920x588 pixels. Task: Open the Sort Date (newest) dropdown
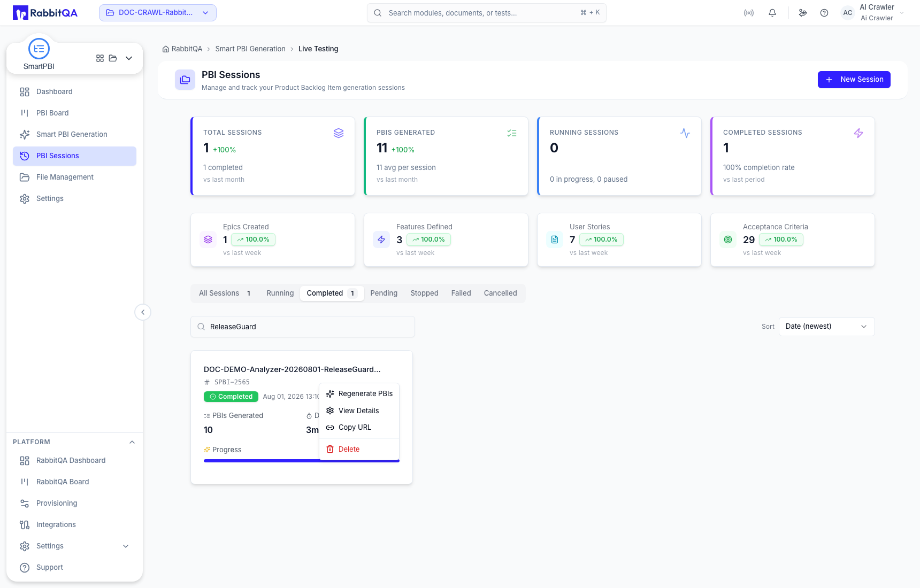827,327
